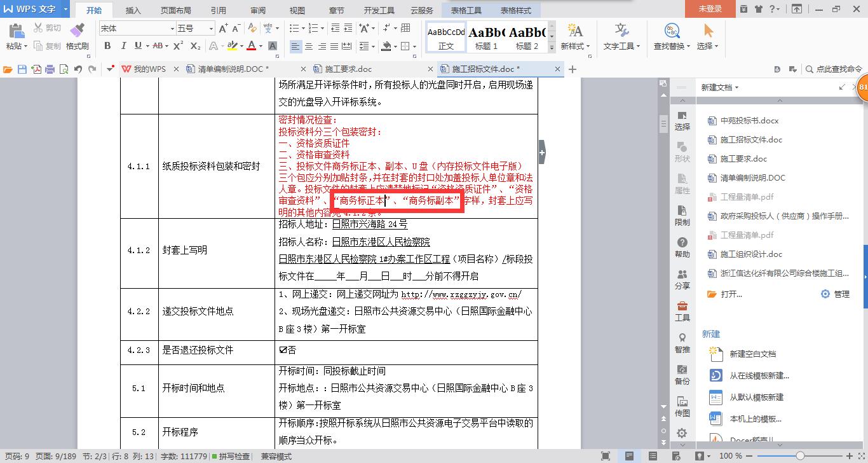Screen dimensions: 868x463
Task: Toggle justify alignment
Action: (x=334, y=46)
